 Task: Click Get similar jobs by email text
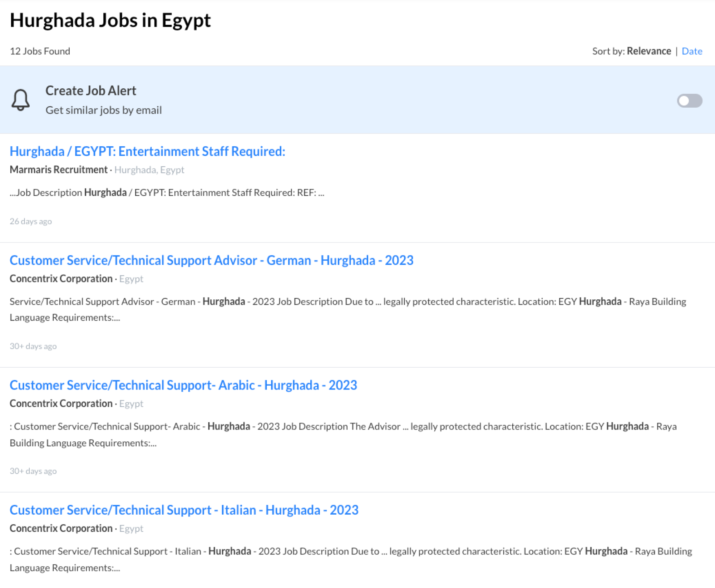click(x=104, y=110)
